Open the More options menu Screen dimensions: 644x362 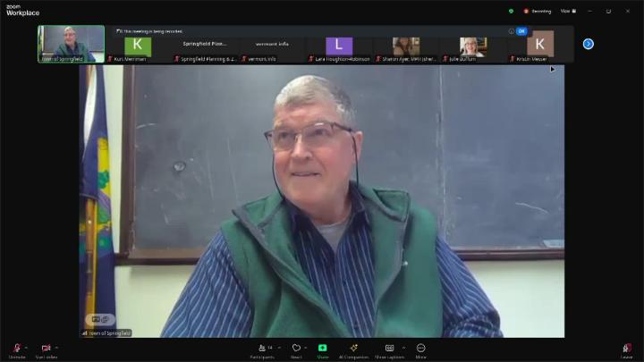pos(420,349)
